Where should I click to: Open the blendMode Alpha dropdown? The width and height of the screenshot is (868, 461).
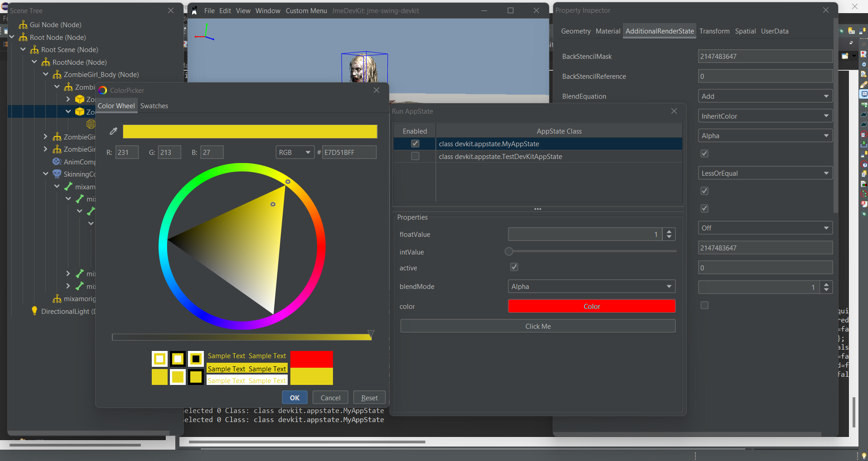592,286
